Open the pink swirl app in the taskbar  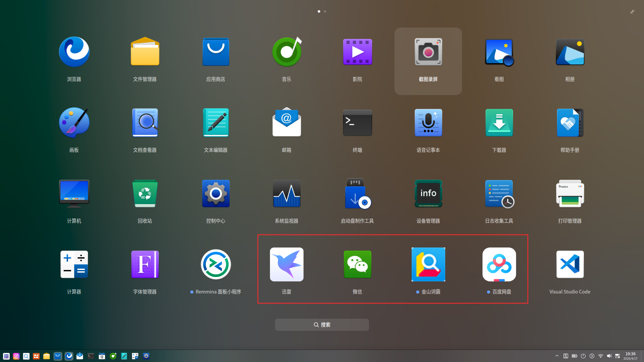(16, 356)
